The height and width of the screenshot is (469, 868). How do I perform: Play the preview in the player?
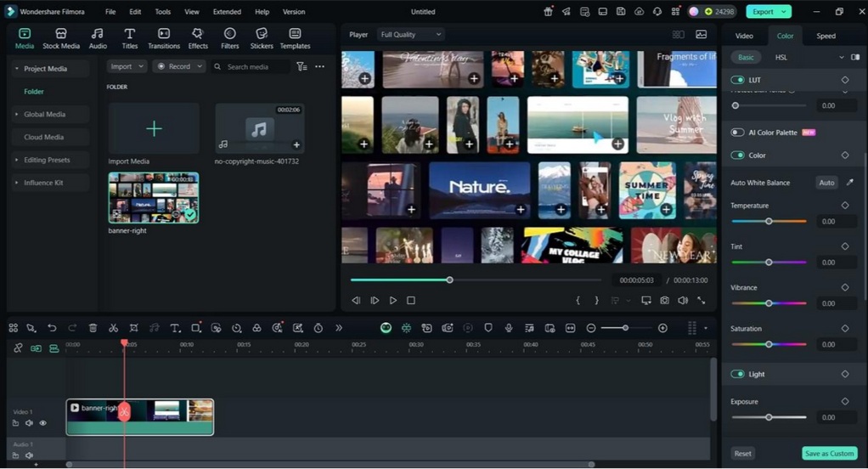pyautogui.click(x=393, y=300)
